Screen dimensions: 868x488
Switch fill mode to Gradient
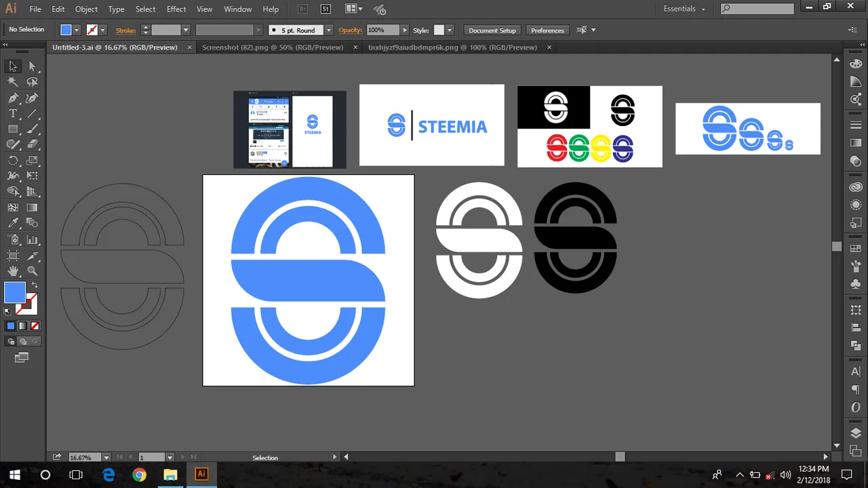[x=22, y=326]
